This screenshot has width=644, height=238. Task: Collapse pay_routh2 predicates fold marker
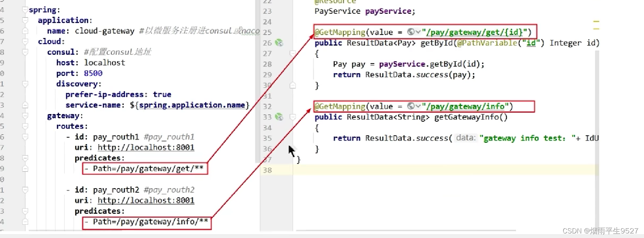(25, 211)
